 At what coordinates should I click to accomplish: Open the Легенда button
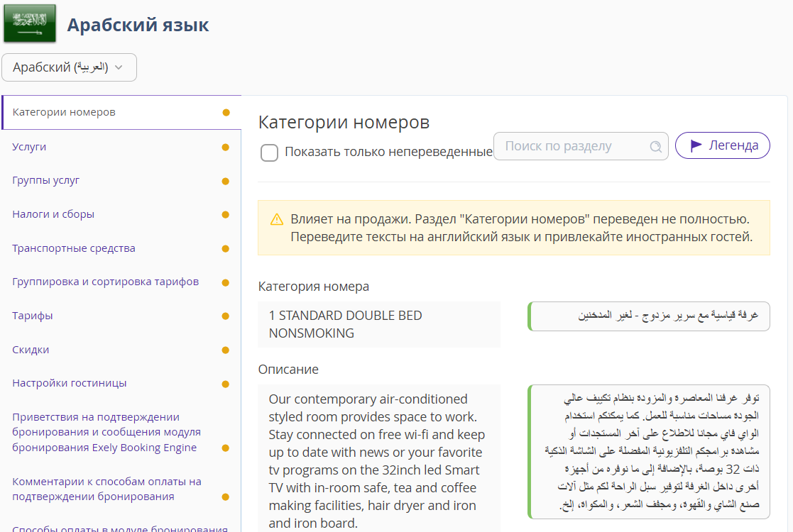tap(722, 145)
